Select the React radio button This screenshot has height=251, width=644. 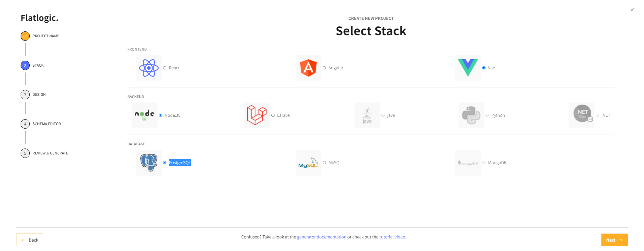[x=165, y=68]
